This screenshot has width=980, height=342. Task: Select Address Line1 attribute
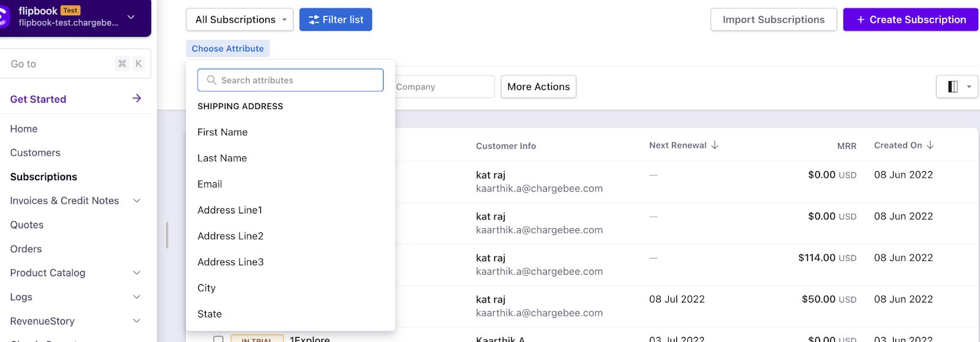point(230,210)
